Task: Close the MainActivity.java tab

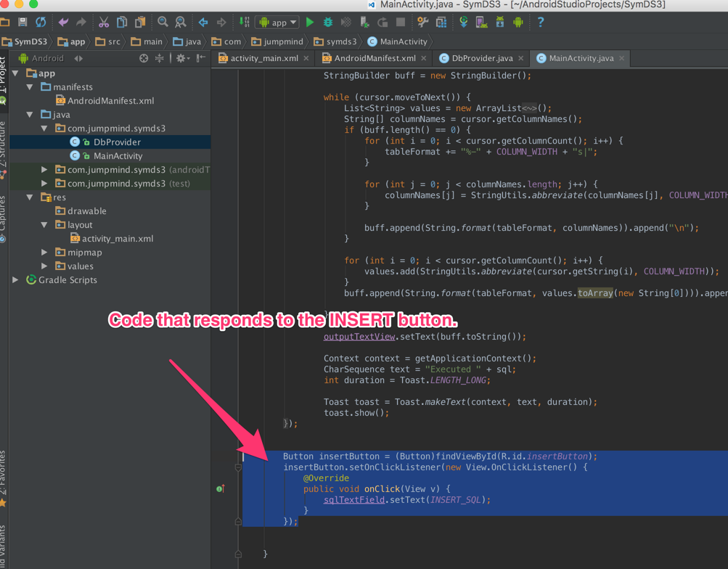Action: [622, 59]
